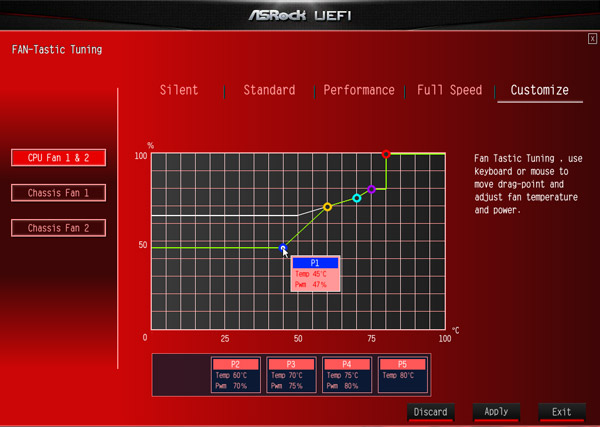Screen dimensions: 600x427
Task: Apply the custom fan settings
Action: tap(496, 412)
